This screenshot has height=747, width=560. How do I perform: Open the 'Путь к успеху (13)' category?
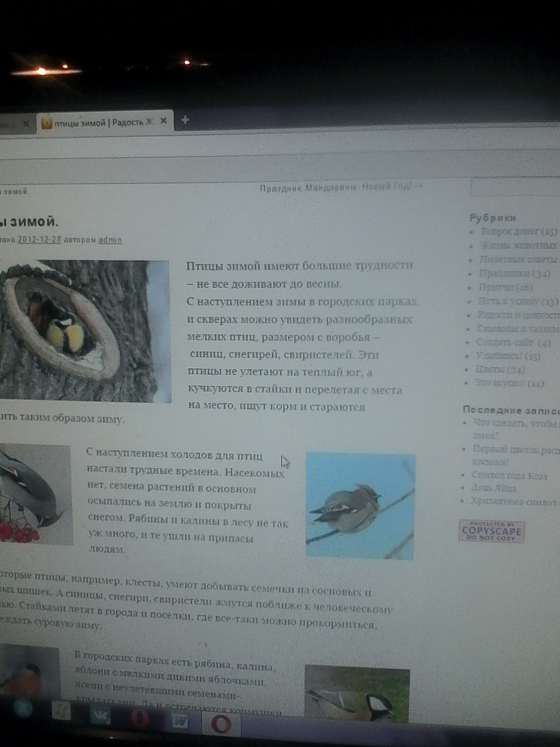tap(518, 301)
